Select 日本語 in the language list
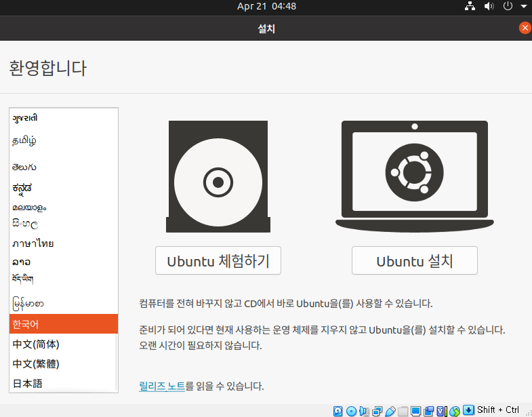Screen dimensions: 532x417 64,383
